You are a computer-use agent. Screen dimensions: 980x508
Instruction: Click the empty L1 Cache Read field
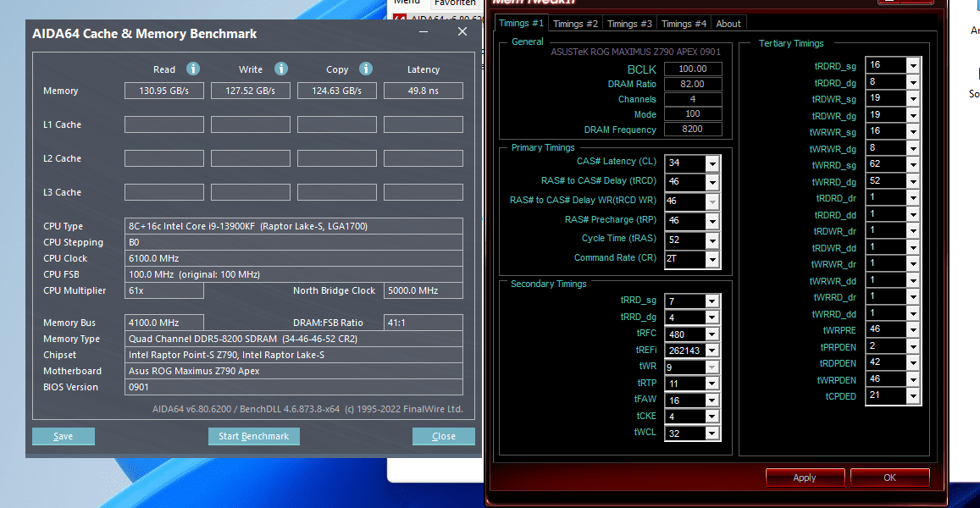point(164,124)
